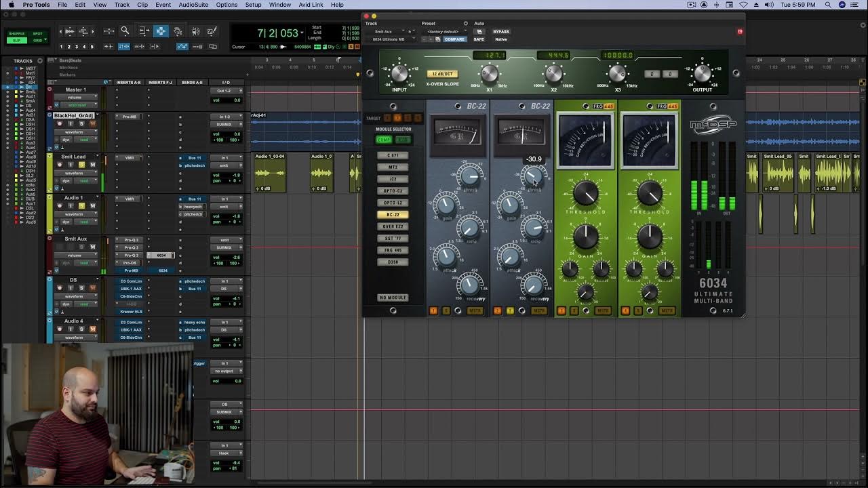Select the Trim tool in toolbar
Viewport: 868px width, 488px height.
pyautogui.click(x=144, y=31)
